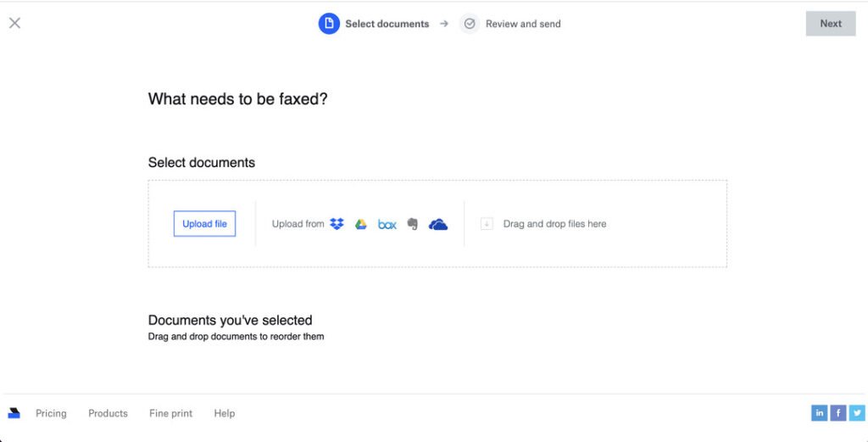This screenshot has height=442, width=868.
Task: Click the Upload file button
Action: pos(204,224)
